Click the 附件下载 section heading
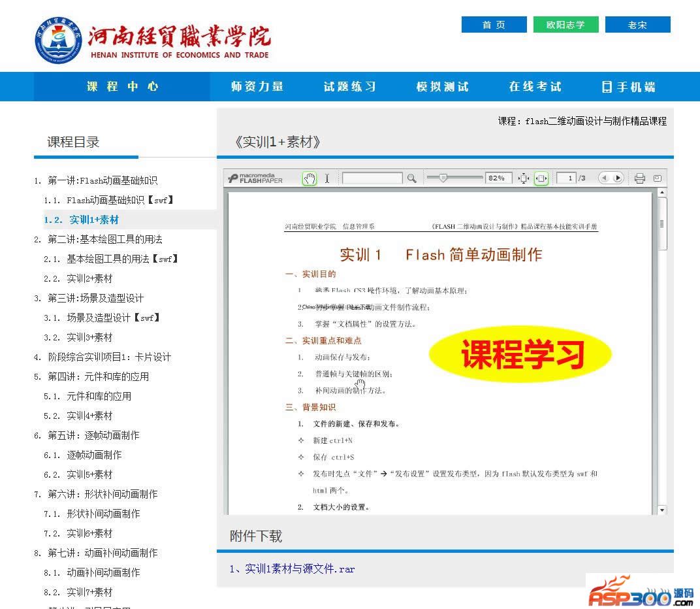The image size is (700, 609). coord(256,536)
